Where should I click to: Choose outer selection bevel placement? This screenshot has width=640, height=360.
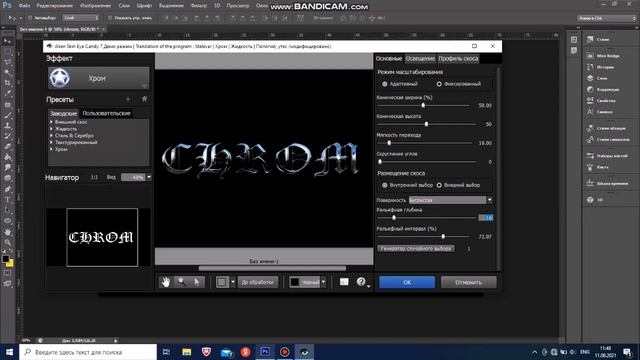pyautogui.click(x=439, y=185)
